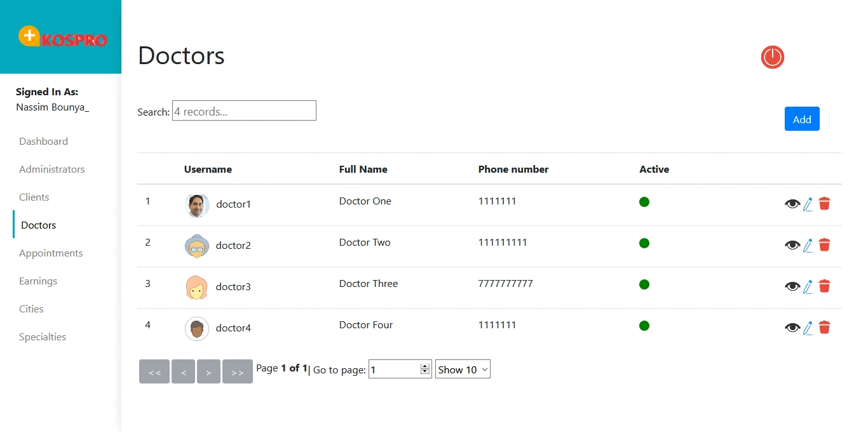This screenshot has width=868, height=440.
Task: Edit doctor2 with the pencil icon
Action: tap(808, 245)
